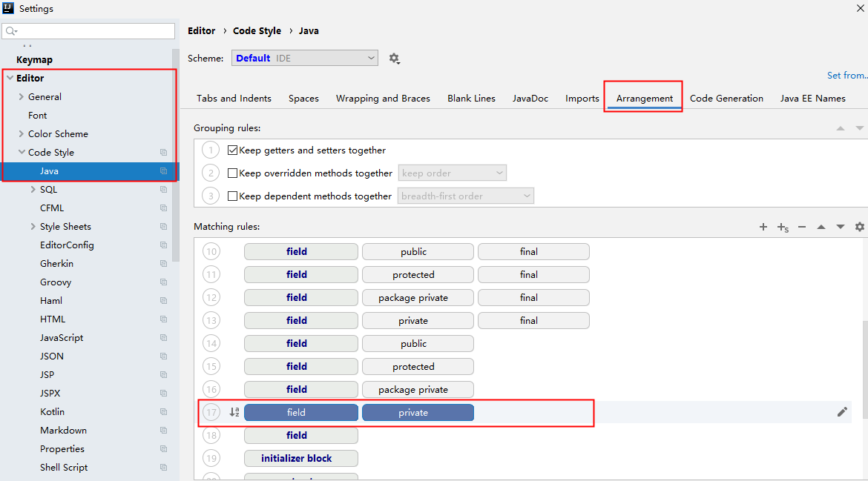Move matching rule up with arrow icon
The height and width of the screenshot is (481, 868).
pyautogui.click(x=821, y=227)
